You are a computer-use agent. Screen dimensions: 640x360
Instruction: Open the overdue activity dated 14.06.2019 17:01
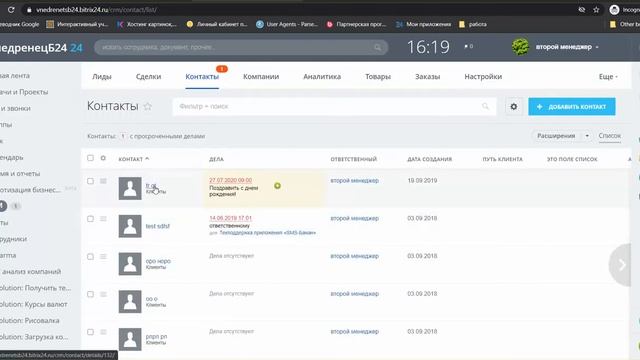230,218
